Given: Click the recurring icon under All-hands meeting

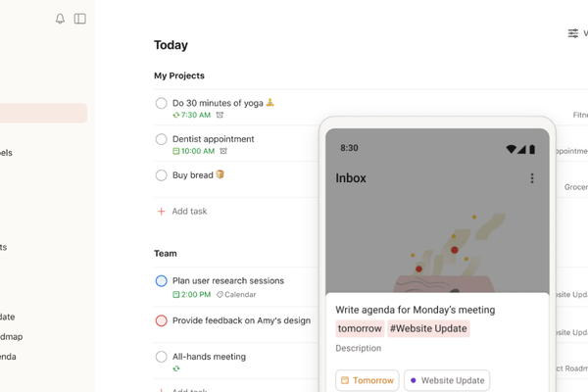Looking at the screenshot, I should [176, 368].
